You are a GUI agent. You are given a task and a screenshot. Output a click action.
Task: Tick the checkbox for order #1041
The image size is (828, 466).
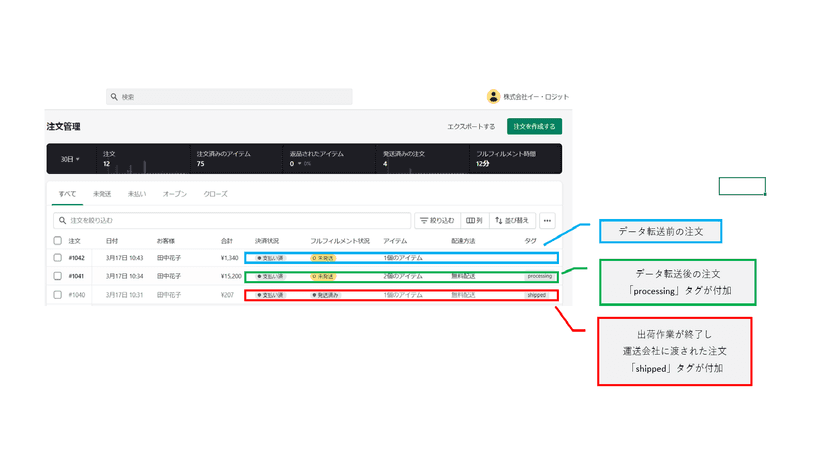[58, 276]
